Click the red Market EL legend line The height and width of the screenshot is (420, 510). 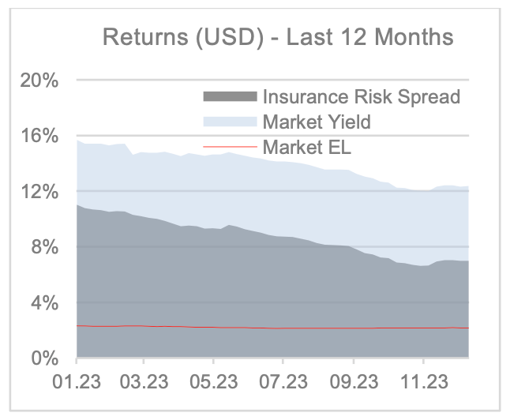230,146
